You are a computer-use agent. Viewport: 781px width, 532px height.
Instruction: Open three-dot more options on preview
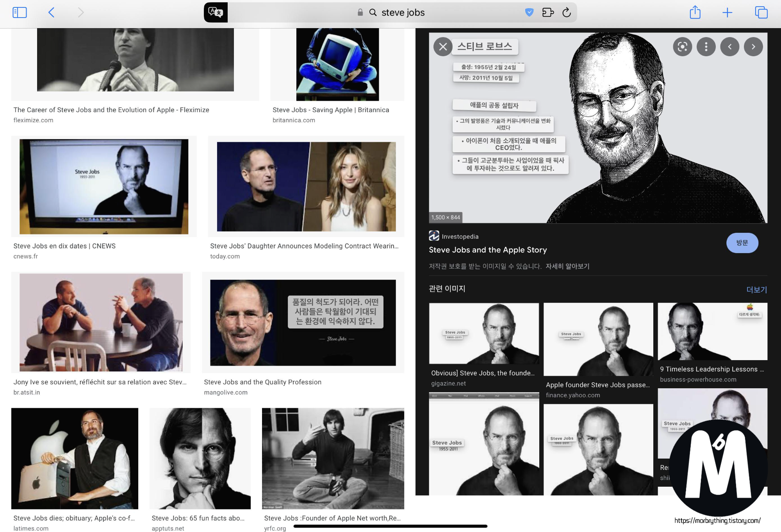(x=706, y=47)
